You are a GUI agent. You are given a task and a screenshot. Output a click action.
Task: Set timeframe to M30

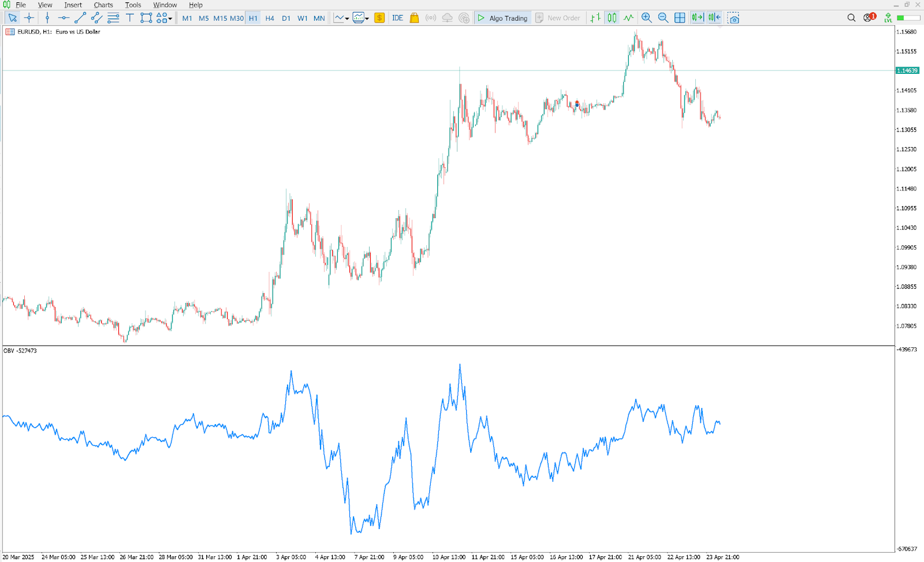point(237,18)
